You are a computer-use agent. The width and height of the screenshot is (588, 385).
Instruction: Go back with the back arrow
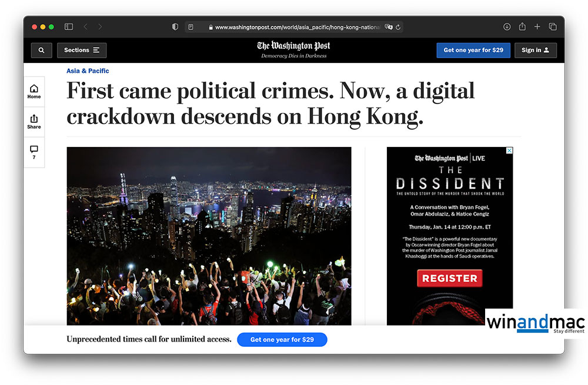click(86, 26)
